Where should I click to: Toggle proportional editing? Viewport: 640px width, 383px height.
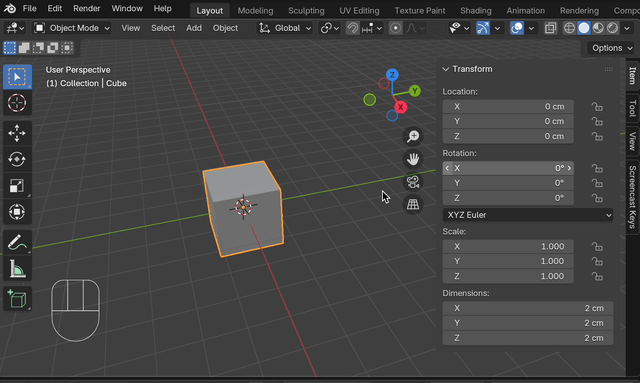pos(395,28)
